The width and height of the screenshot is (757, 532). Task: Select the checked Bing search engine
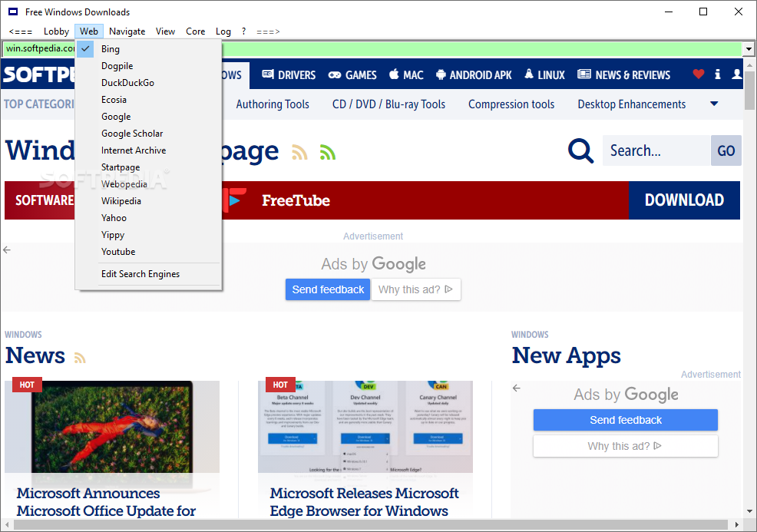tap(111, 49)
